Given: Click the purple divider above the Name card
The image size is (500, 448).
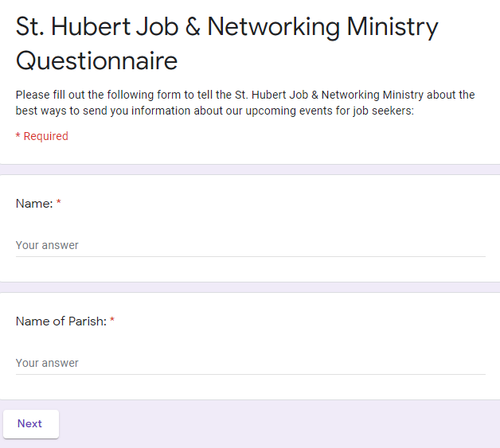Looking at the screenshot, I should coord(250,169).
